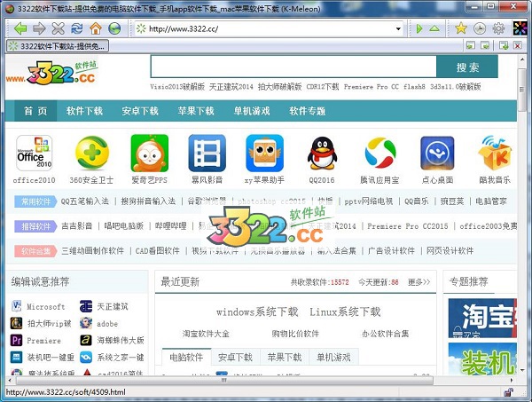Open the 苹果下载 navigation item
The width and height of the screenshot is (532, 402).
click(196, 111)
